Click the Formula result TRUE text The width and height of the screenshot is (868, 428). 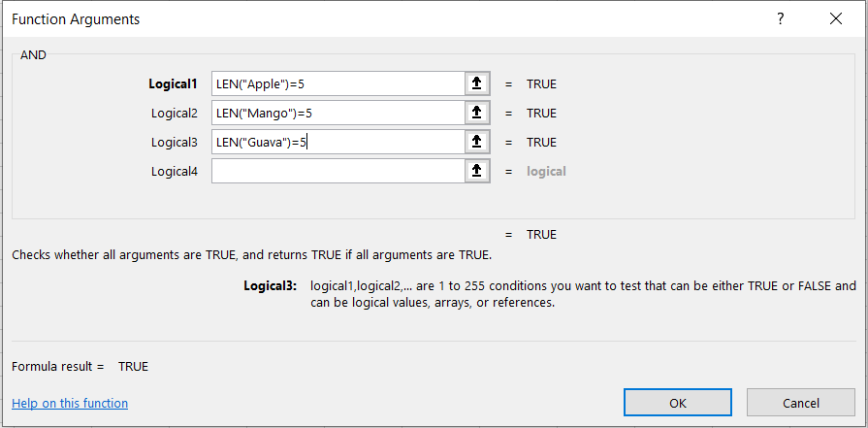pyautogui.click(x=133, y=366)
